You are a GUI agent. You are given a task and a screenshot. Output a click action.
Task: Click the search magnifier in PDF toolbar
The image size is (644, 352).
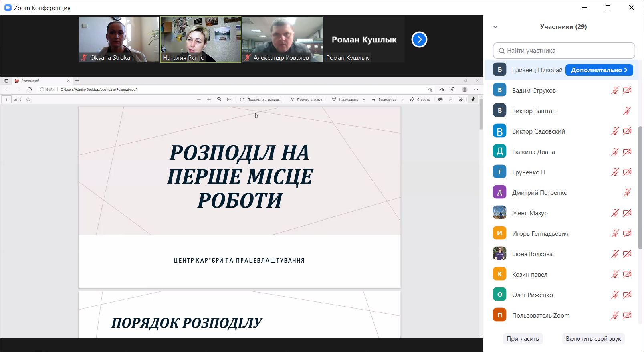[x=28, y=99]
